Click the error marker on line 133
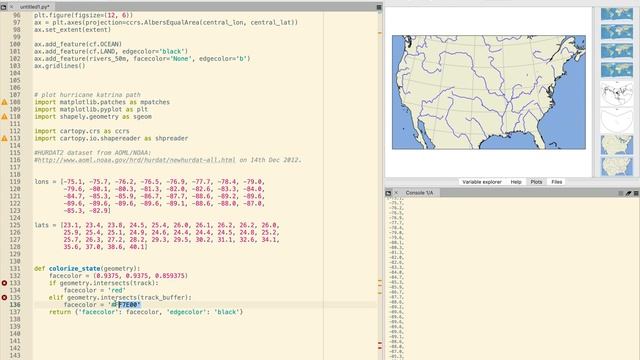This screenshot has width=640, height=360. (x=4, y=283)
